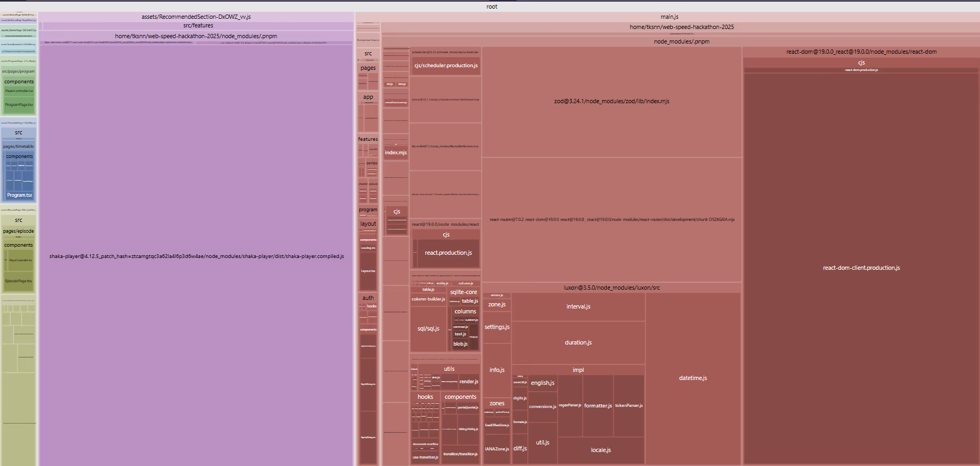The width and height of the screenshot is (980, 466).
Task: Click the react.production.js block
Action: (448, 253)
